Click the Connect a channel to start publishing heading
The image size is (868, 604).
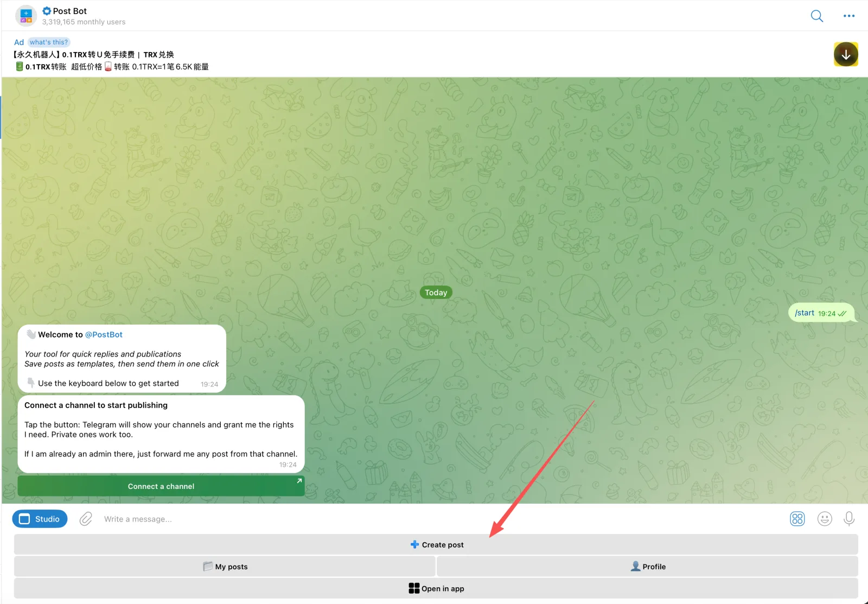(x=96, y=405)
